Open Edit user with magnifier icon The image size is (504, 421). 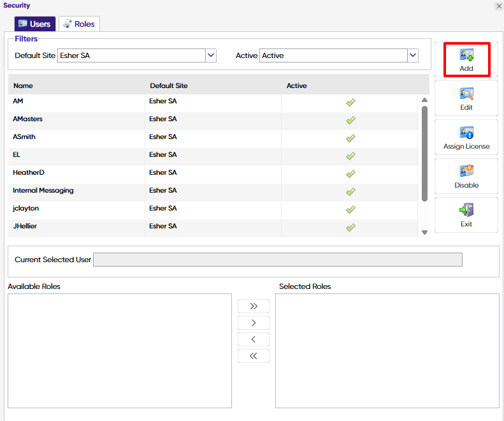(466, 94)
